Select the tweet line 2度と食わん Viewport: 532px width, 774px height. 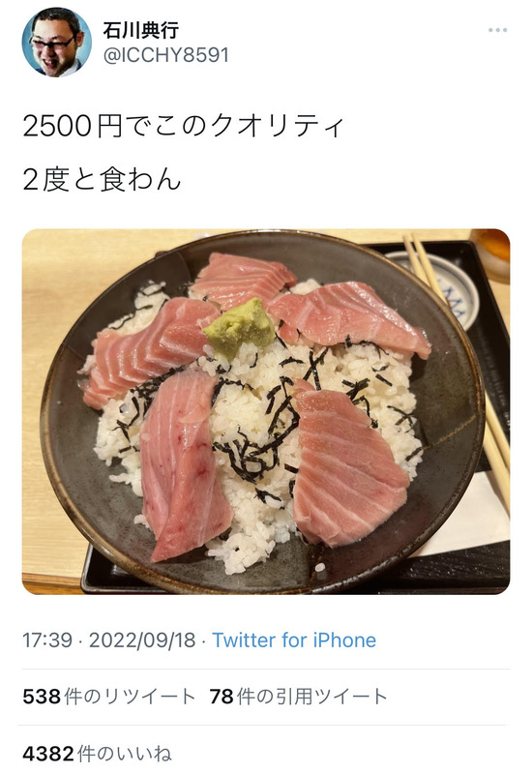102,179
